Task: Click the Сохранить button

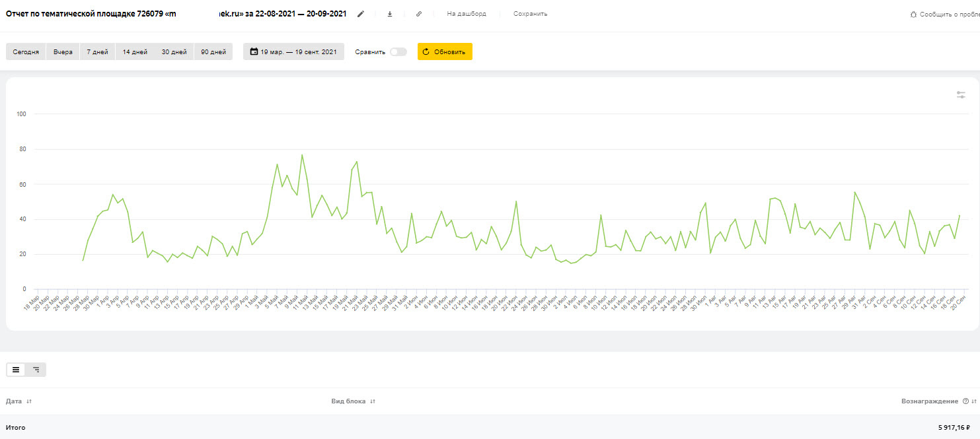Action: click(530, 14)
